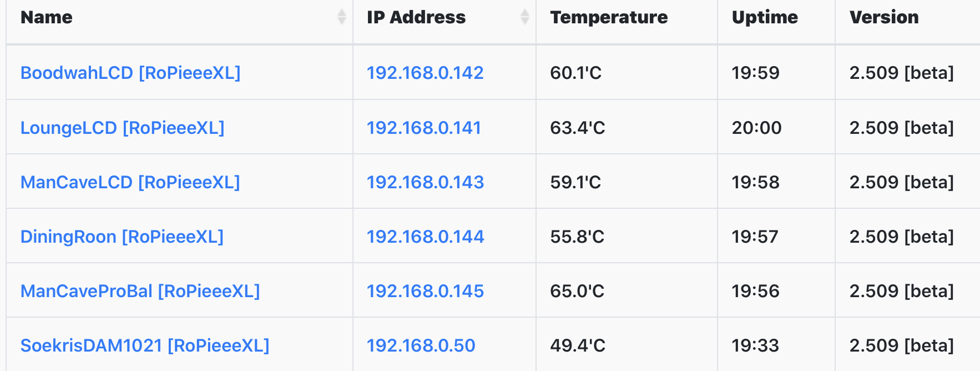Open ManCaveProBal [RoPieeeXL] device link

tap(140, 291)
